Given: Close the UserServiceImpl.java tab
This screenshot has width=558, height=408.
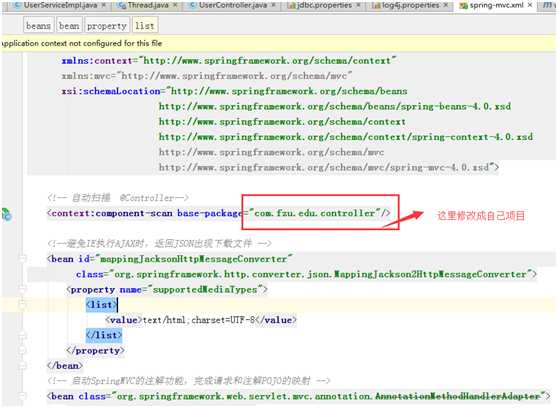Looking at the screenshot, I should pyautogui.click(x=104, y=5).
